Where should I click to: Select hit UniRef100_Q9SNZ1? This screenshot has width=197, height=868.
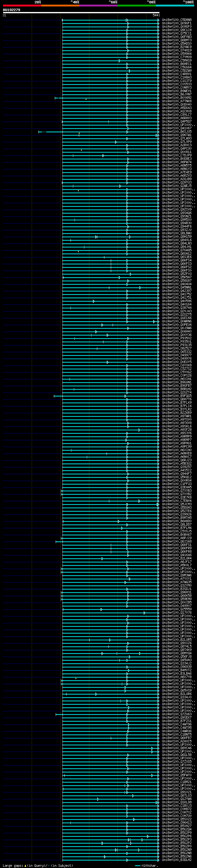pos(176,216)
